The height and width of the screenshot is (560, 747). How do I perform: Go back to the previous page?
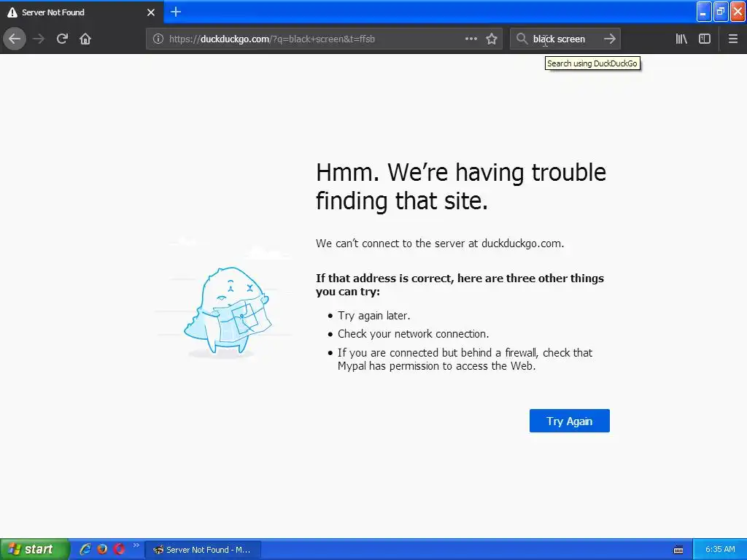[x=15, y=39]
